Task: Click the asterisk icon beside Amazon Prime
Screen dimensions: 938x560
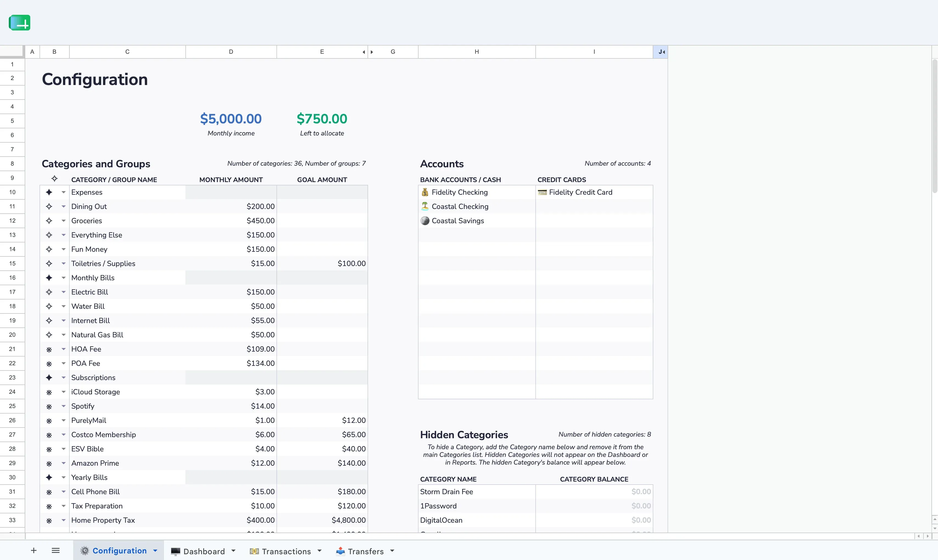Action: (x=49, y=464)
